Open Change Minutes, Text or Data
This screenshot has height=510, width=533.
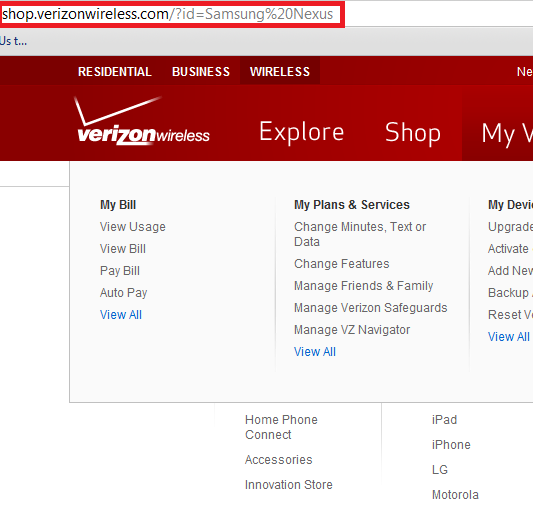tap(360, 234)
